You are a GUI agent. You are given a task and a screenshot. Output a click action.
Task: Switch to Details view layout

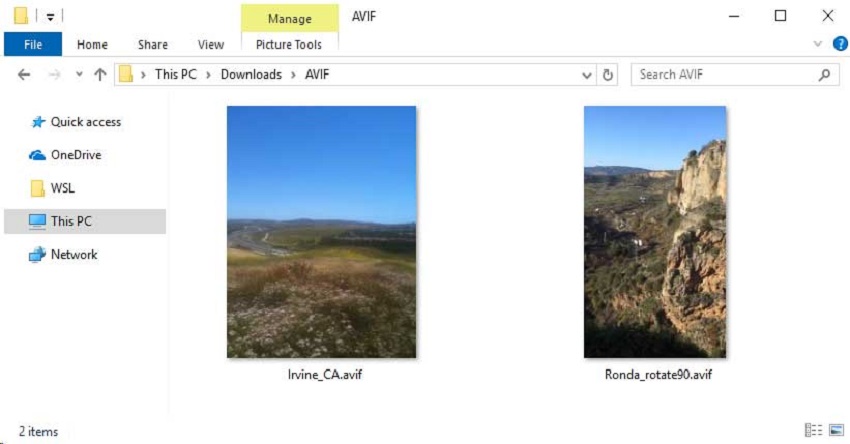pyautogui.click(x=813, y=431)
